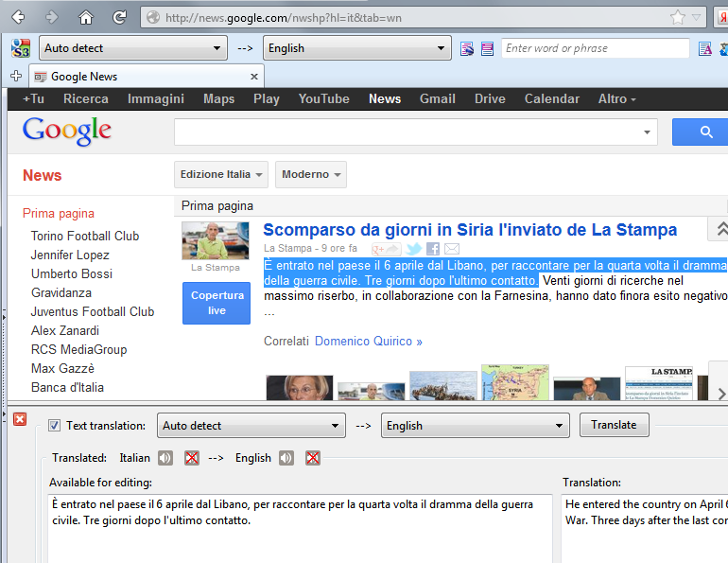
Task: Expand the Moderno layout dropdown
Action: (x=311, y=174)
